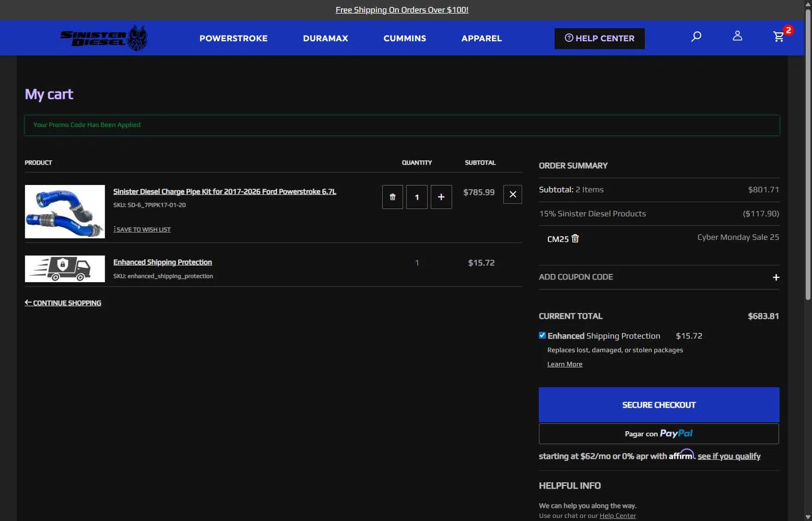
Task: Expand Add Coupon Code section
Action: click(659, 277)
